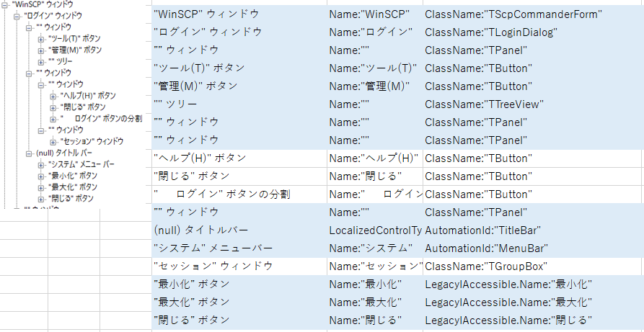Select "ツール(T)" ボタン label in the tree
644x332 pixels.
(x=74, y=39)
